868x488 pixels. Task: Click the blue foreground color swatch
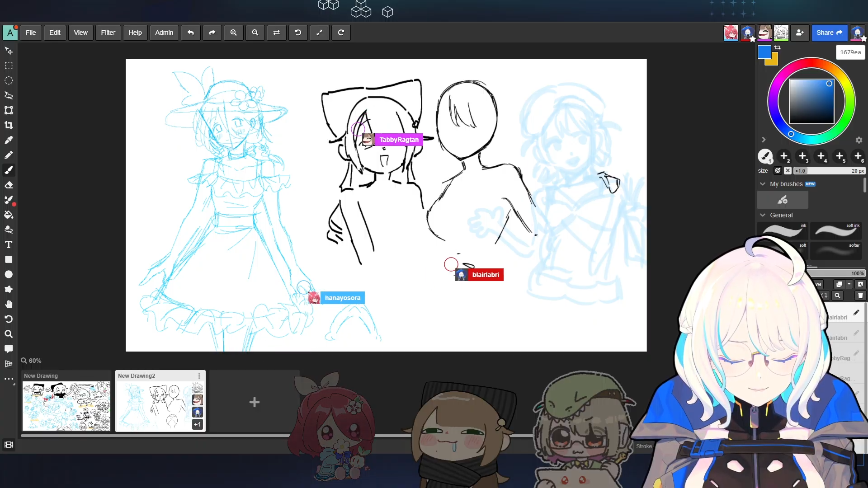pyautogui.click(x=764, y=52)
